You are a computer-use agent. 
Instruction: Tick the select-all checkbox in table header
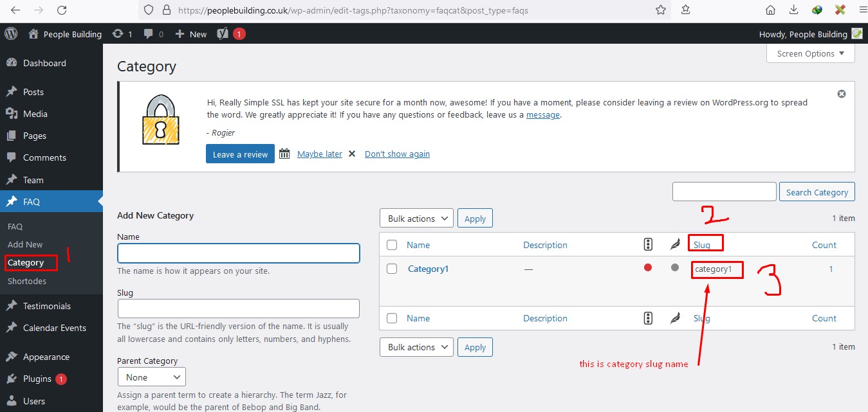[x=392, y=245]
